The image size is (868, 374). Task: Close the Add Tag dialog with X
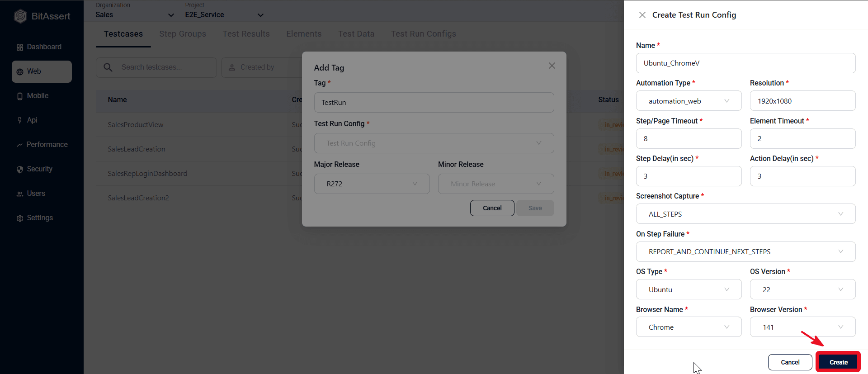coord(552,66)
